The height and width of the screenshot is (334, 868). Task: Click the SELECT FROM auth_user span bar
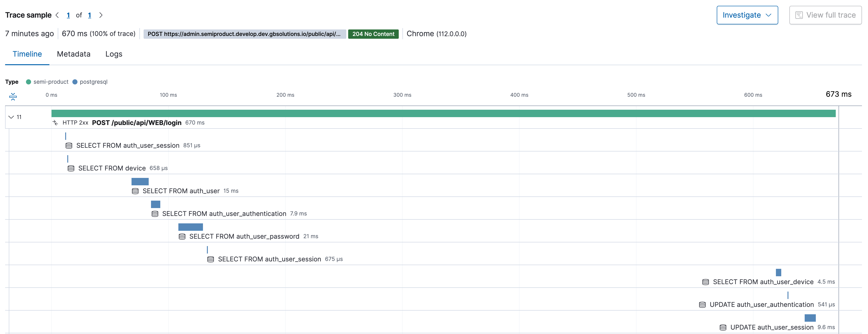tap(140, 181)
